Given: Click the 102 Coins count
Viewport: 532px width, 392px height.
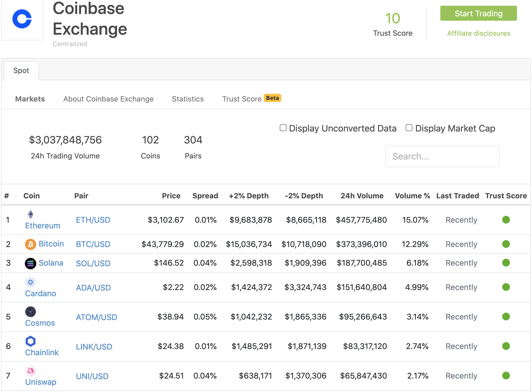Looking at the screenshot, I should point(150,140).
